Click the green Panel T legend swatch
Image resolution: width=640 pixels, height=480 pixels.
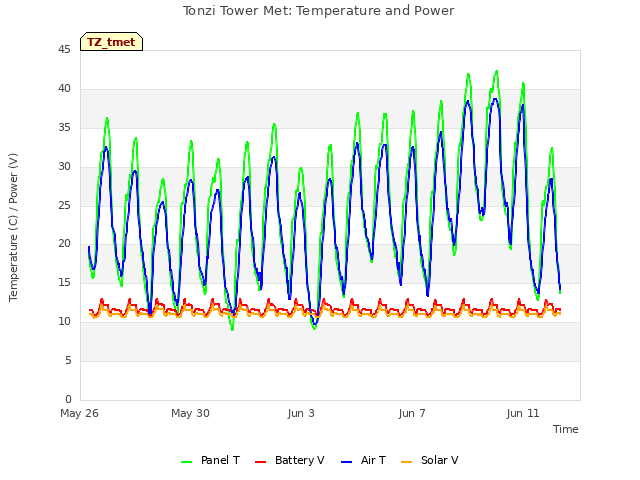click(187, 462)
